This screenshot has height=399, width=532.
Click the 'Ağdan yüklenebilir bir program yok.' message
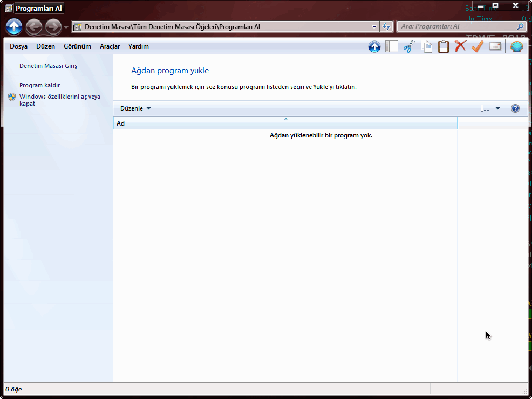[x=321, y=135]
